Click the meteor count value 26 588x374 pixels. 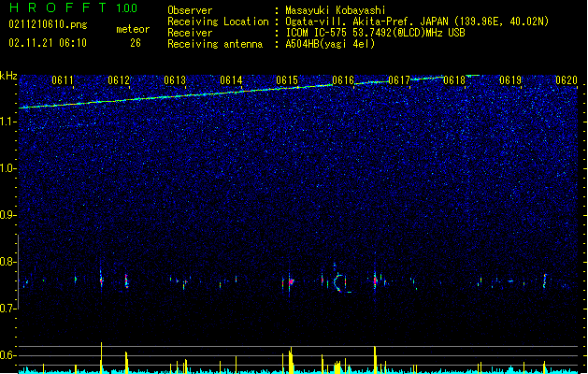pyautogui.click(x=136, y=43)
